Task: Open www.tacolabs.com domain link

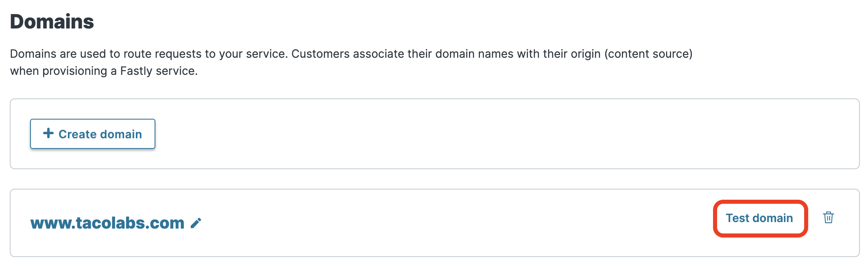Action: coord(107,222)
